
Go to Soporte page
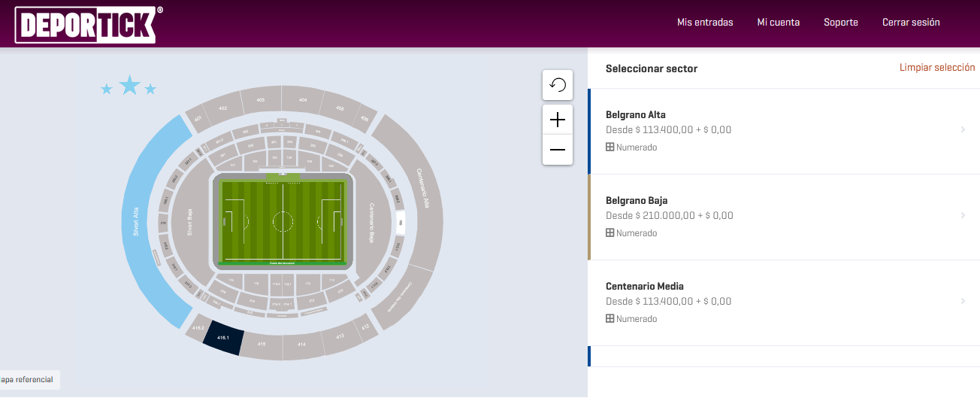coord(841,23)
